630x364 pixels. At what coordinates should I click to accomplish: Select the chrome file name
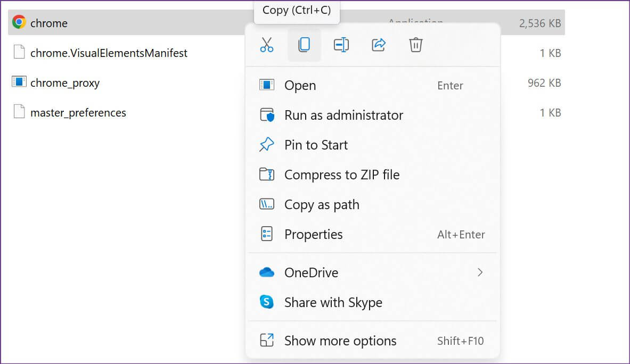click(x=49, y=23)
